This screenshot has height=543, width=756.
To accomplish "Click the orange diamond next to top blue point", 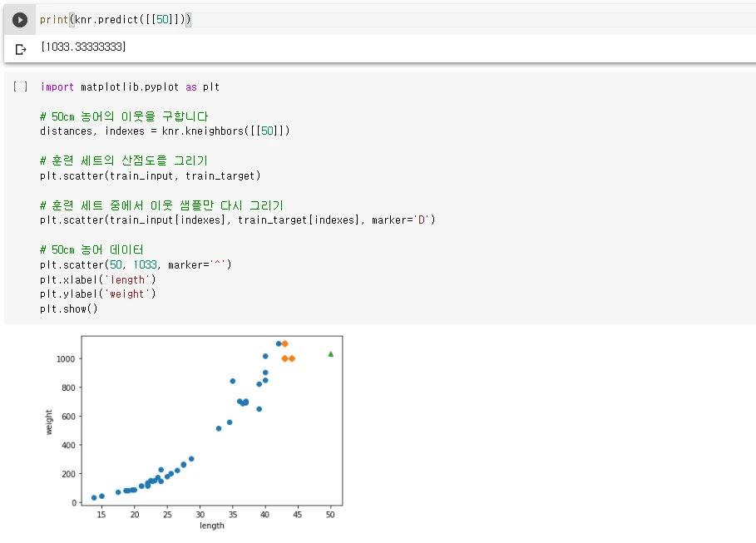I will point(285,343).
